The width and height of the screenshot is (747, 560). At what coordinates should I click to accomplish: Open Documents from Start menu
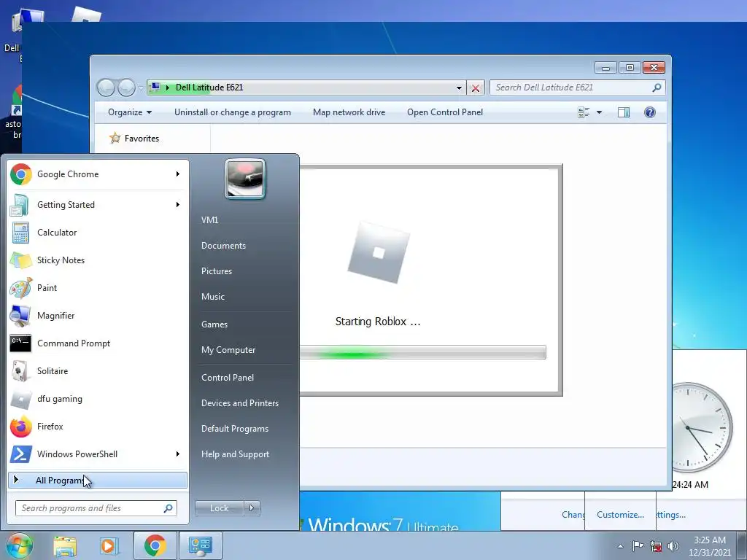click(223, 246)
